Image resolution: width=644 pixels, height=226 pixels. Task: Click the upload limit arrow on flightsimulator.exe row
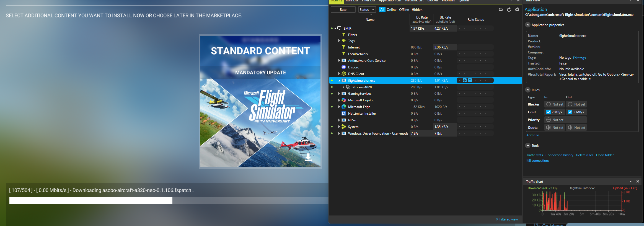[x=470, y=81]
